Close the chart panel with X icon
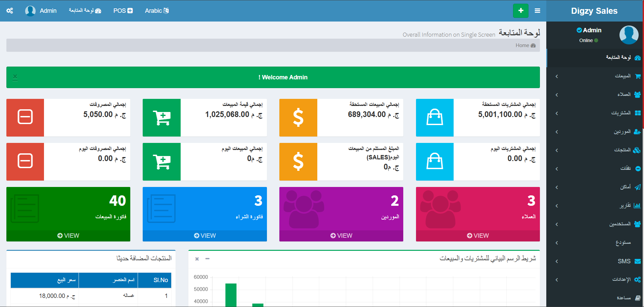 (197, 259)
